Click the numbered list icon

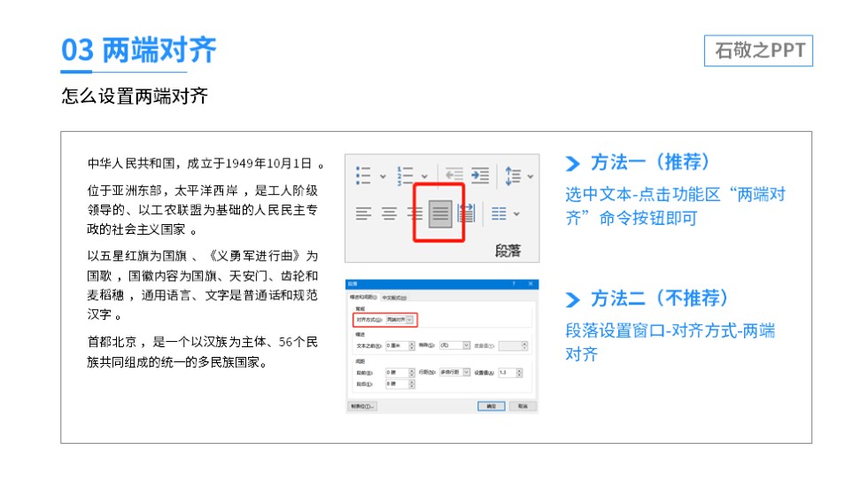(x=405, y=175)
